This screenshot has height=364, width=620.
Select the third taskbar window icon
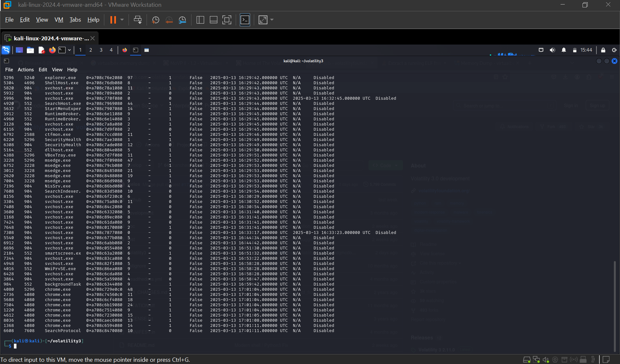(147, 50)
